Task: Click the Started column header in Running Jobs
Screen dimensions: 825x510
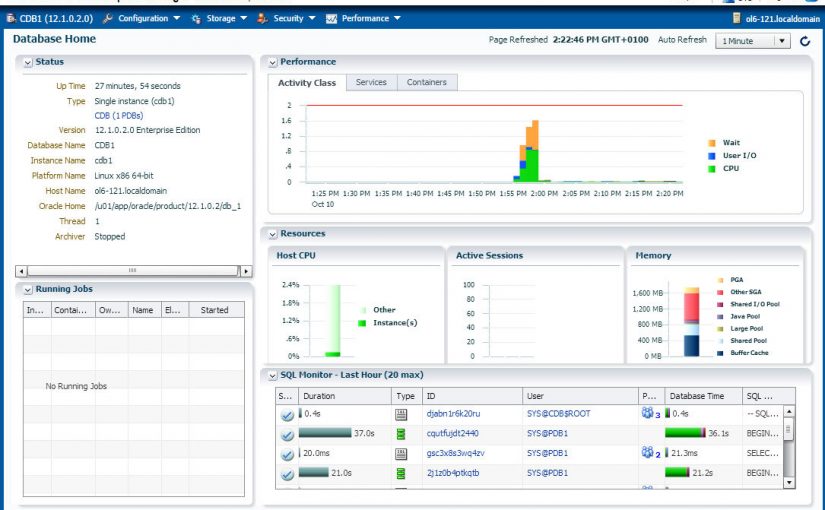Action: point(216,311)
